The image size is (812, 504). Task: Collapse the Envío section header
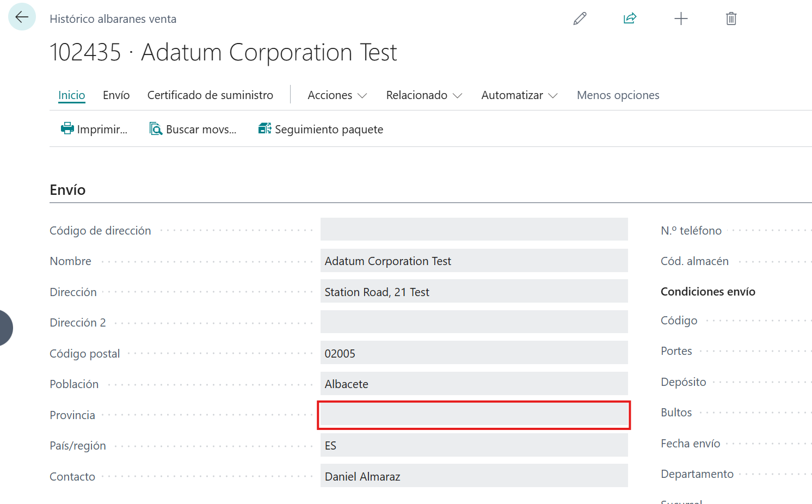pos(67,190)
